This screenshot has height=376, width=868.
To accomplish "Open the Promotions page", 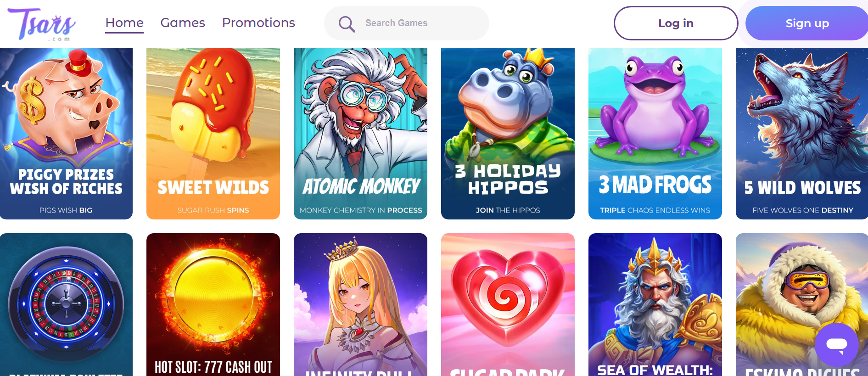I will (258, 23).
